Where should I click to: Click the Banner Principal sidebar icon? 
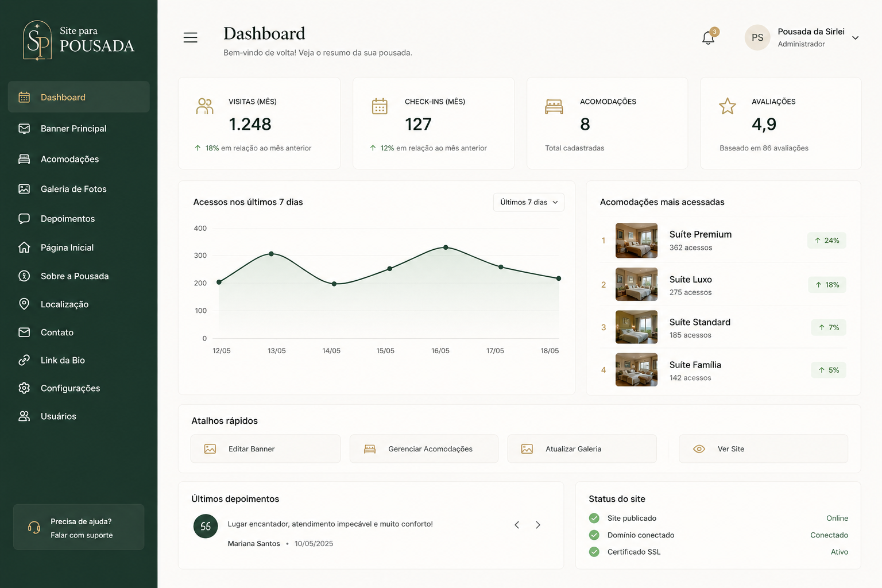point(24,129)
